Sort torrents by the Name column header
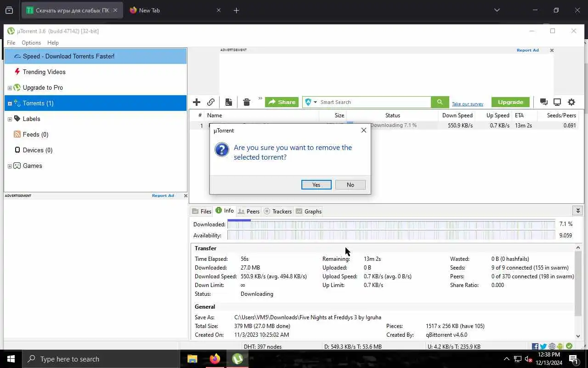588x368 pixels. pyautogui.click(x=262, y=115)
